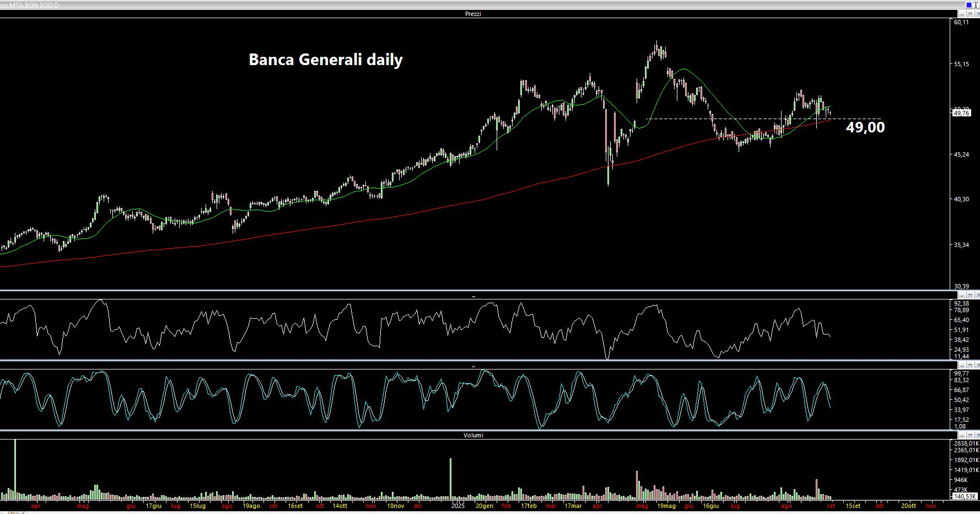Click the "17giu" date label
The height and width of the screenshot is (514, 980).
click(153, 506)
